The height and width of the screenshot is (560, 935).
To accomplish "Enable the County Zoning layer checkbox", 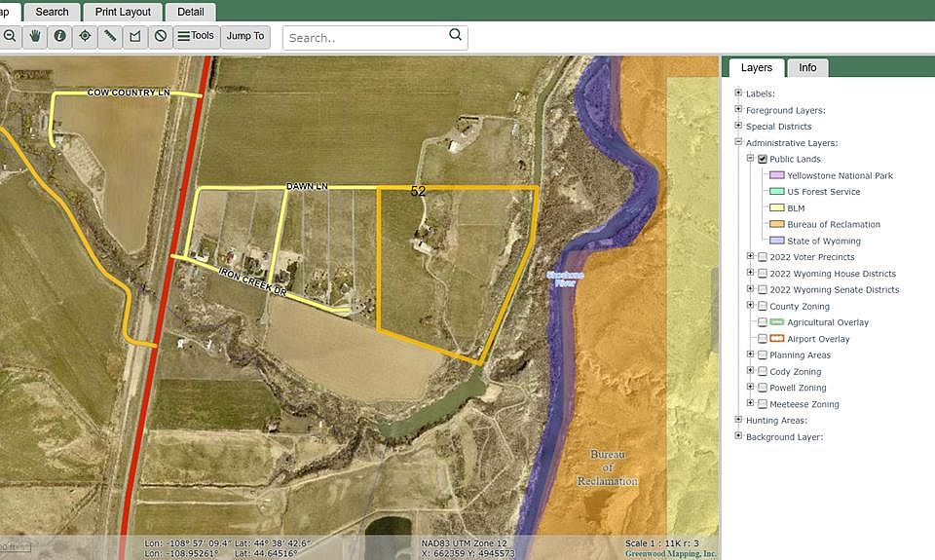I will (x=763, y=307).
